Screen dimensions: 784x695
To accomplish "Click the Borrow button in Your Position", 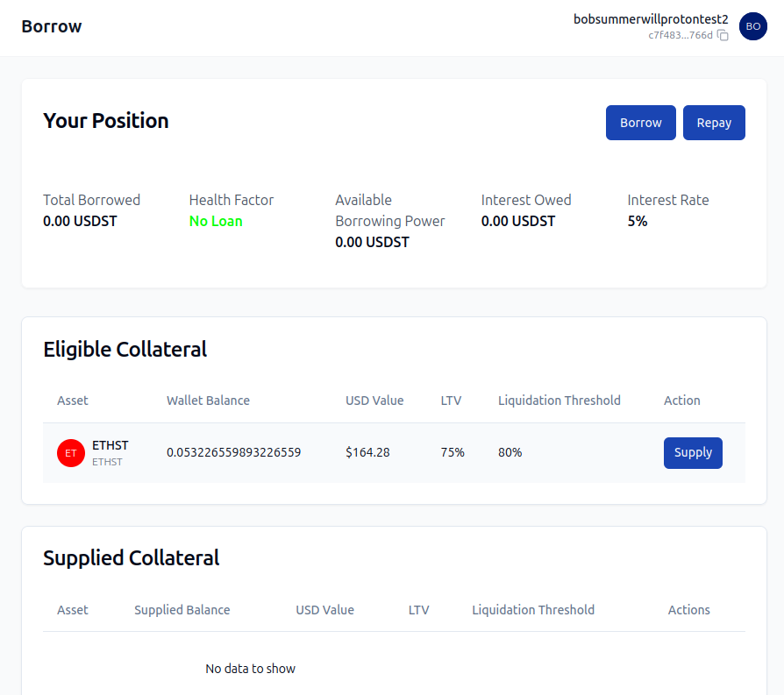I will click(x=640, y=123).
